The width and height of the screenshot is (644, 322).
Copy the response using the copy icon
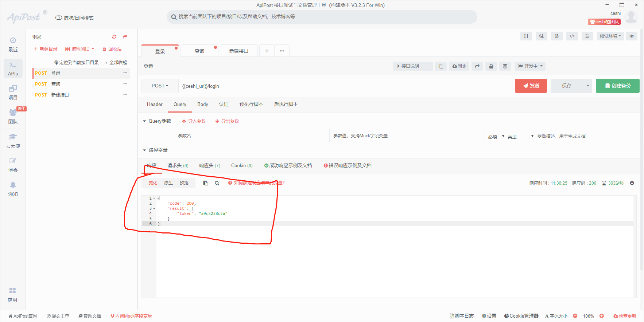pyautogui.click(x=206, y=183)
